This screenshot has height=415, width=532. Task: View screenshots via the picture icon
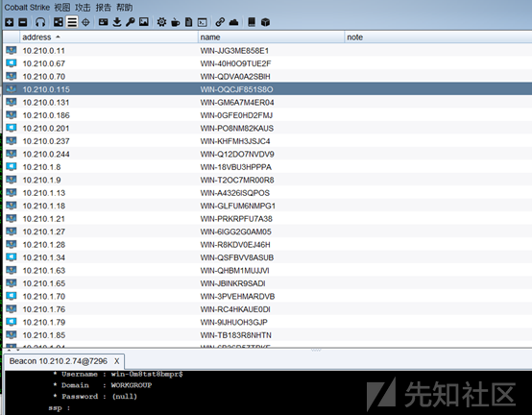tap(144, 22)
